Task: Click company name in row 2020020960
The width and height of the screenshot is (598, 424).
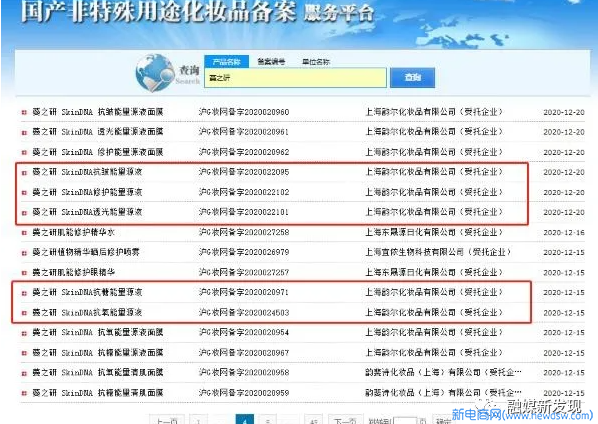Action: pyautogui.click(x=434, y=112)
